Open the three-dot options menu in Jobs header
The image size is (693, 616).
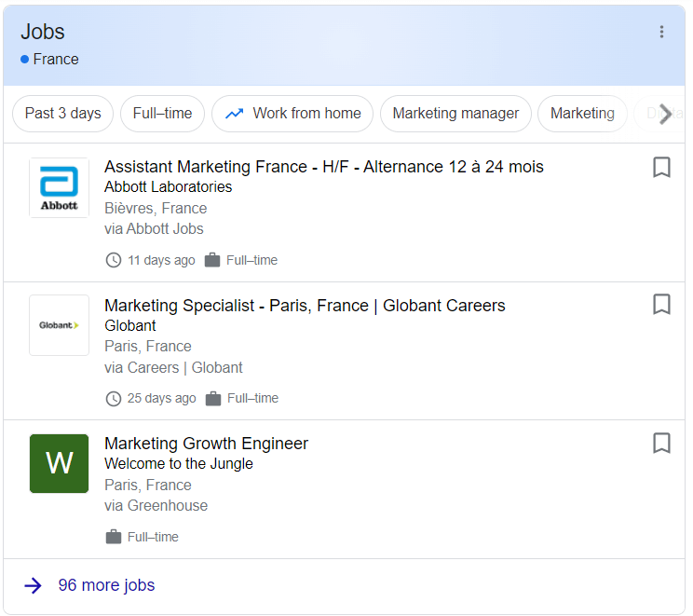coord(661,32)
